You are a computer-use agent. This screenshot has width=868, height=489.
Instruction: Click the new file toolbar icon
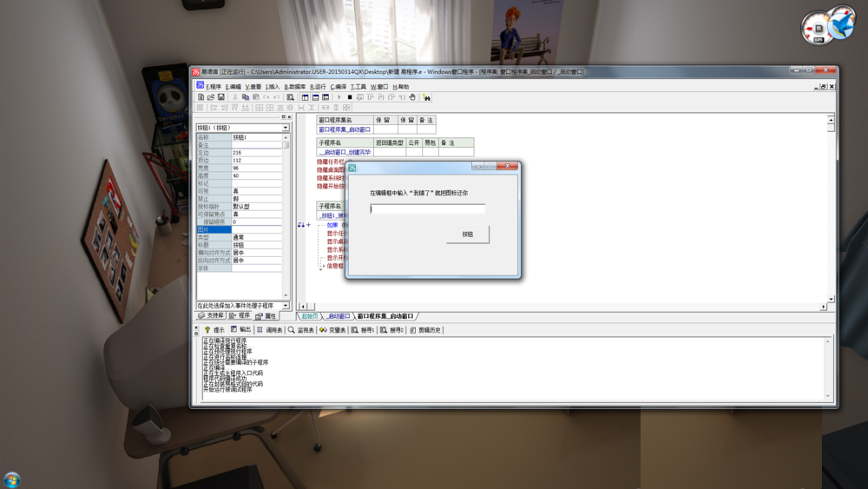[201, 97]
